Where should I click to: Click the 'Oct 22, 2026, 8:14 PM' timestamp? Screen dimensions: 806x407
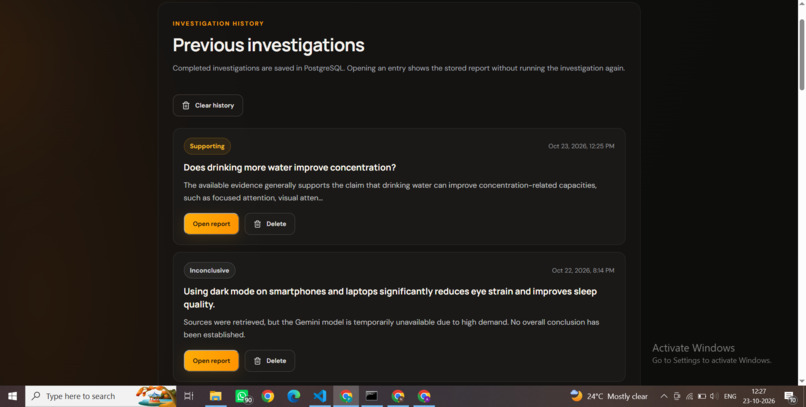click(x=583, y=270)
